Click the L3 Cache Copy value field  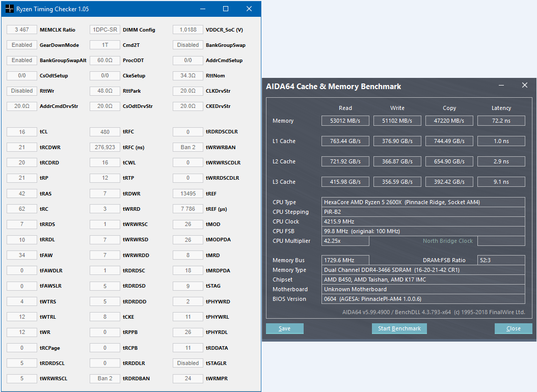[x=449, y=182]
